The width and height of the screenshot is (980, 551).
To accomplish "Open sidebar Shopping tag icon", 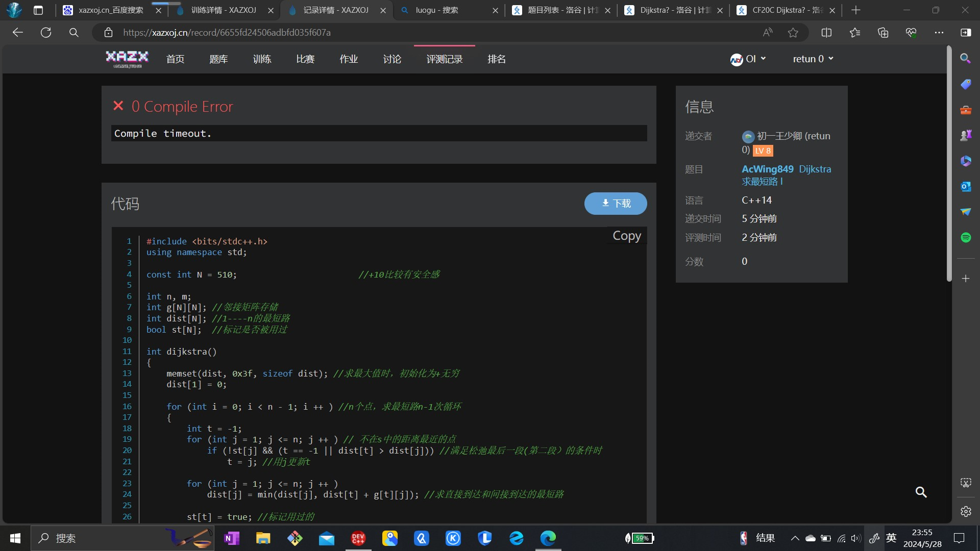I will pyautogui.click(x=965, y=84).
